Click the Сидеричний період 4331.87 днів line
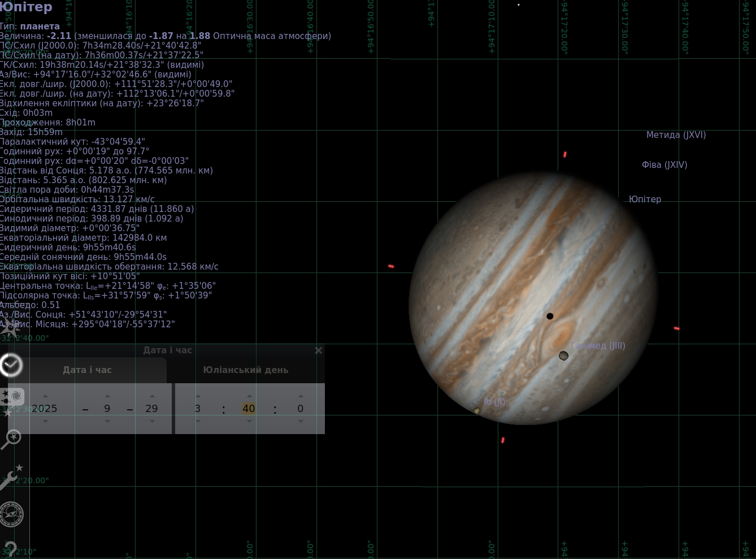Image resolution: width=756 pixels, height=559 pixels. (x=97, y=209)
